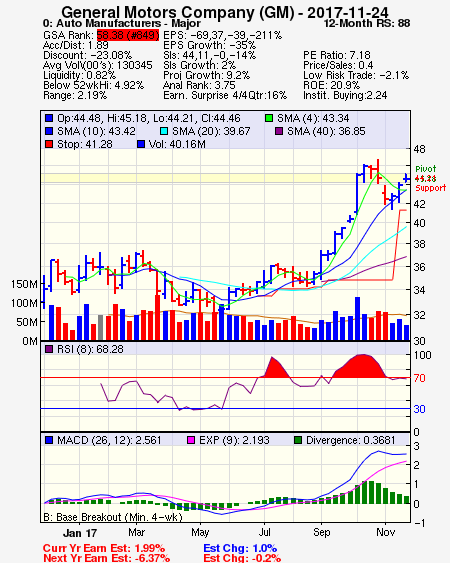Click the 12-Month RS: 88 label
This screenshot has width=450, height=563.
[367, 23]
